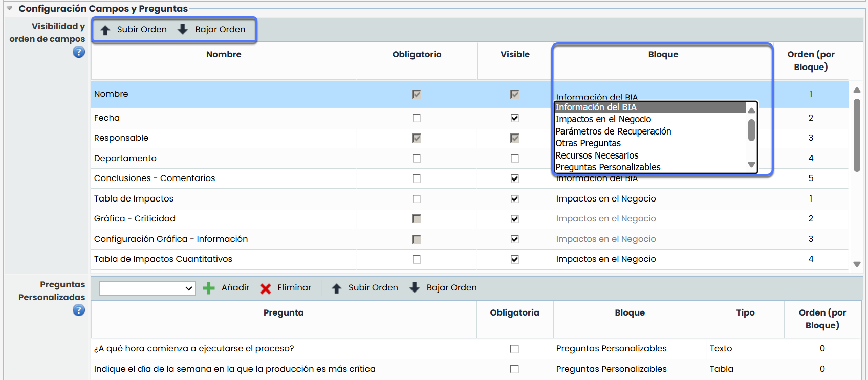Select the Tabla de Impactos row
The height and width of the screenshot is (380, 868).
(x=134, y=198)
